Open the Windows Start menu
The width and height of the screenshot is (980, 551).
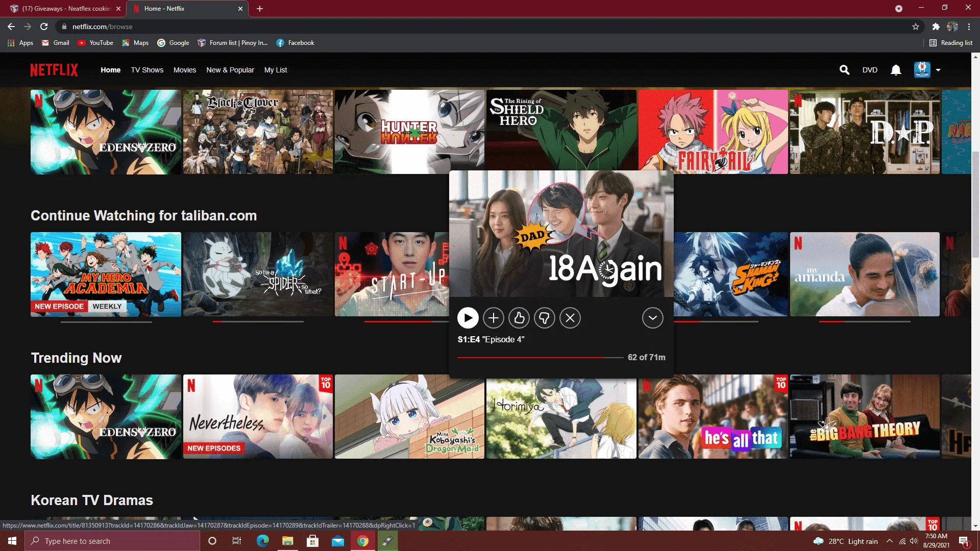point(12,541)
